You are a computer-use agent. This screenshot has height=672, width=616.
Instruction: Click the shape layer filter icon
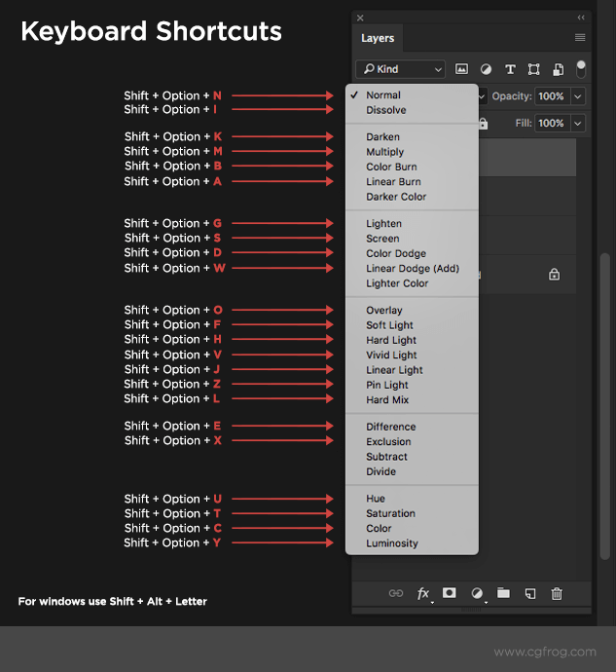click(x=533, y=69)
